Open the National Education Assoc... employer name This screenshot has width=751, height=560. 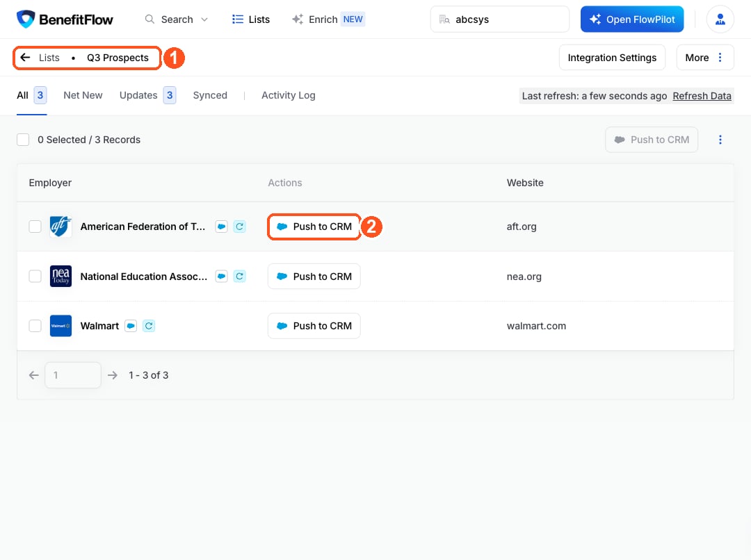(x=144, y=276)
